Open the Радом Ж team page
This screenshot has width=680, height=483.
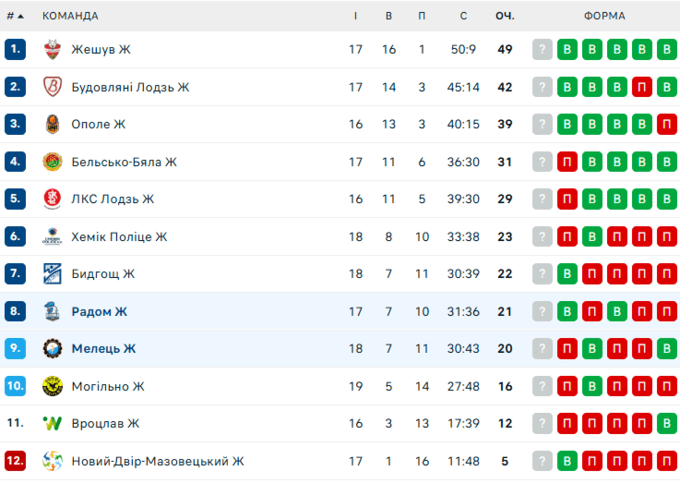click(99, 312)
